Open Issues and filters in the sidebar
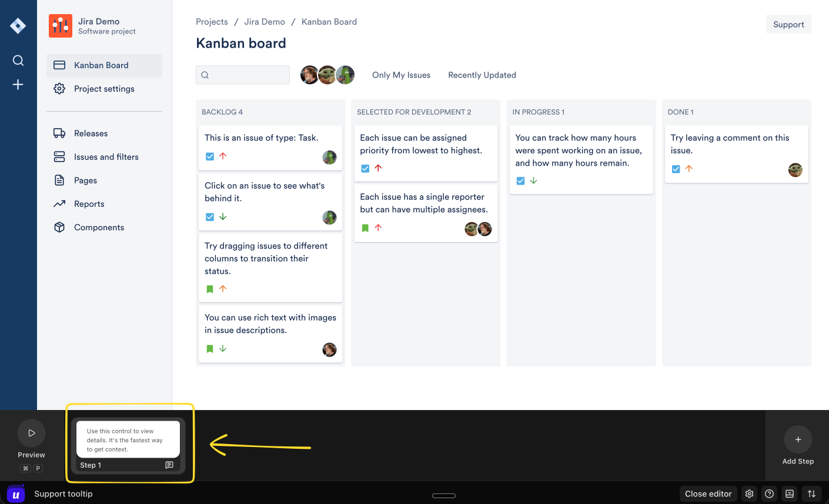Screen dimensions: 829x504 pos(104,157)
